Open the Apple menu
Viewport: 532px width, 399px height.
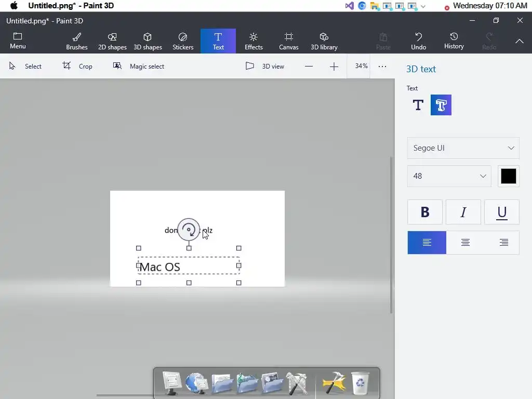14,6
